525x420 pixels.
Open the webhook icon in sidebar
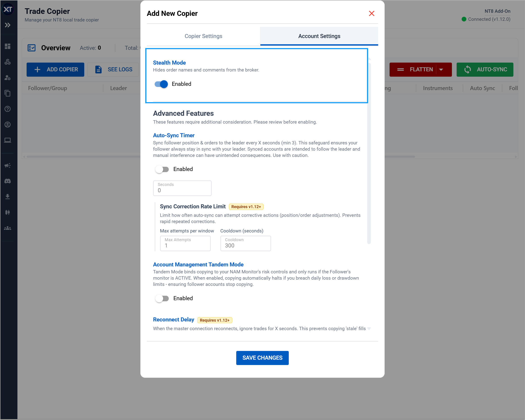[x=8, y=62]
